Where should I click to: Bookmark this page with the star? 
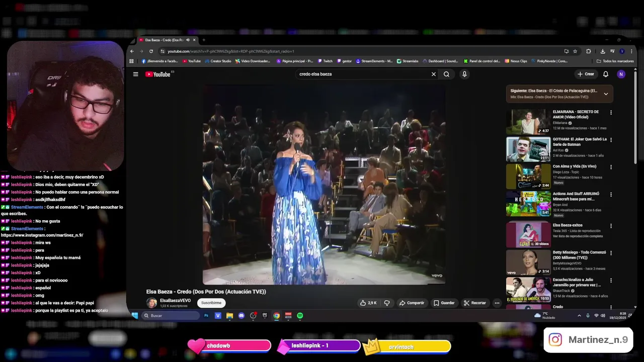(575, 51)
